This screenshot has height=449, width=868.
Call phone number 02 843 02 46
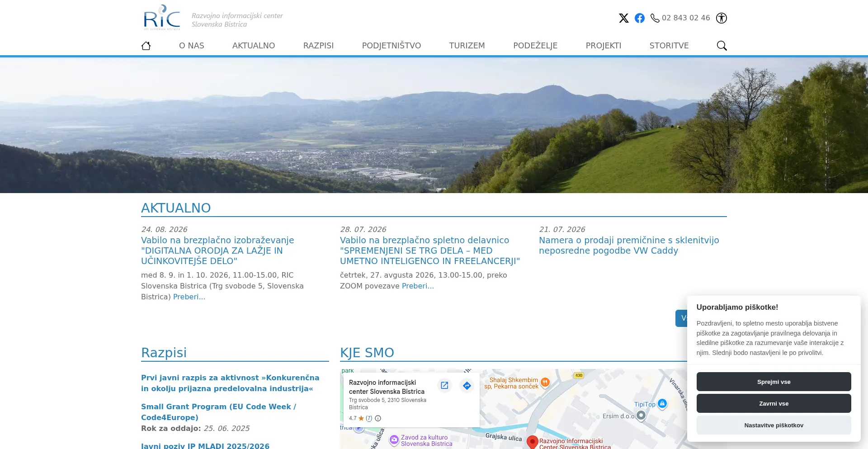pos(686,18)
